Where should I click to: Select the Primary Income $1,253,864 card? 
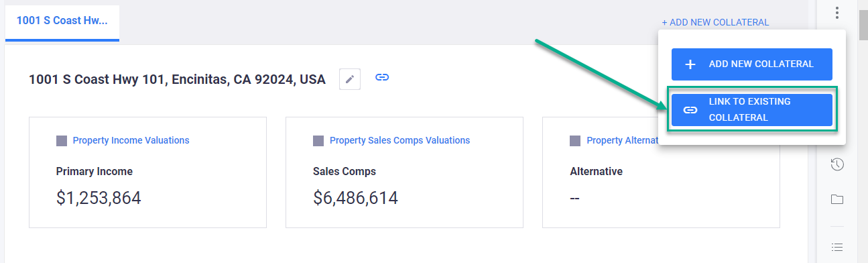(147, 172)
